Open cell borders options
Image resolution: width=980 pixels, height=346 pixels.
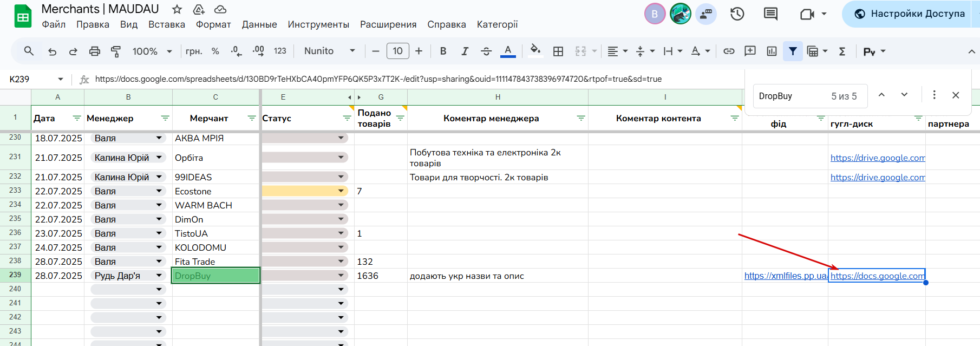tap(558, 51)
